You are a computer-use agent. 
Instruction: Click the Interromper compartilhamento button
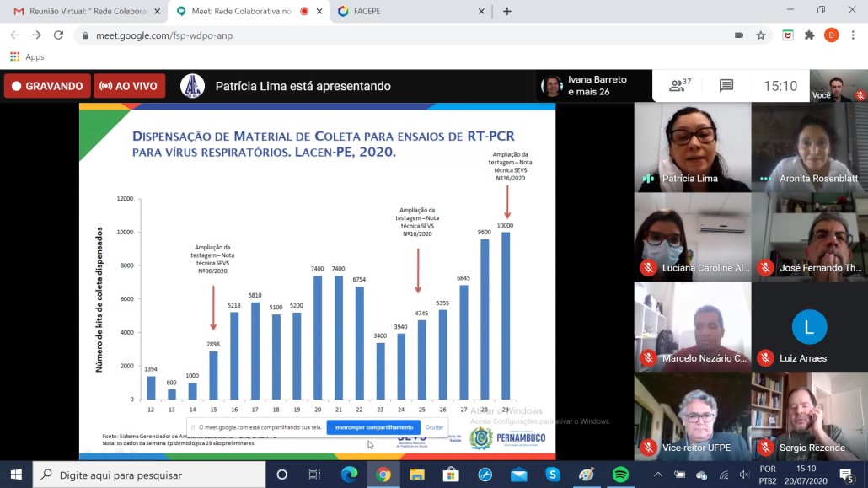[x=373, y=427]
